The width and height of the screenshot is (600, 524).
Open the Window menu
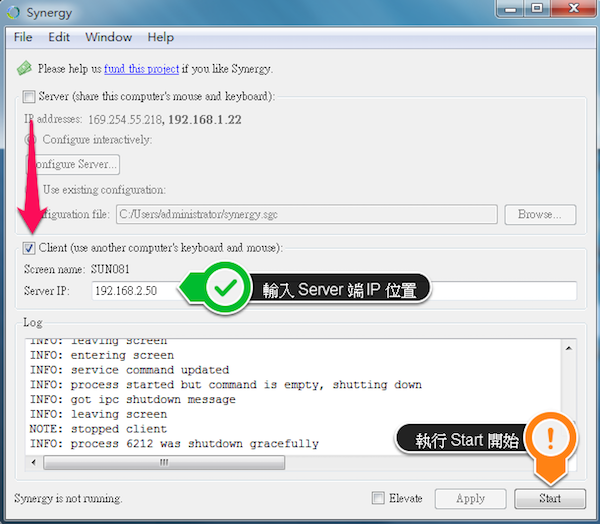coord(109,37)
